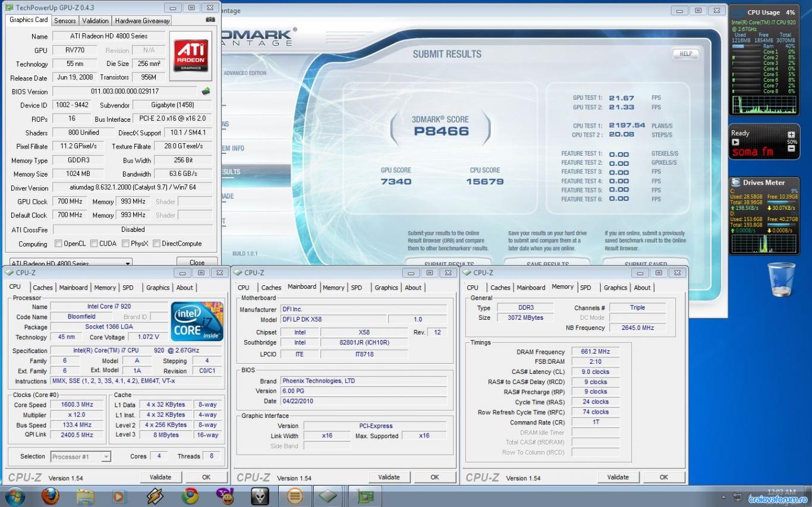Click the motherboard model DFI LP DK X58

pyautogui.click(x=334, y=320)
